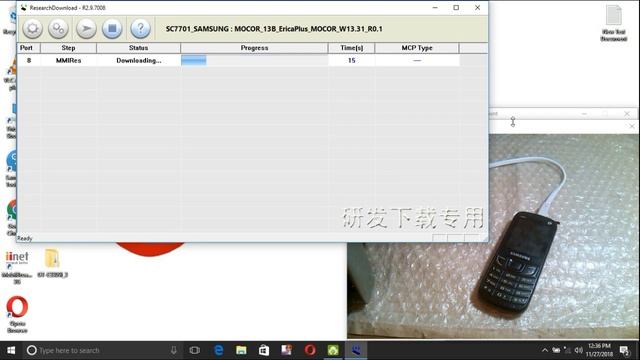Select the port 8 cell
This screenshot has width=640, height=360.
(29, 60)
